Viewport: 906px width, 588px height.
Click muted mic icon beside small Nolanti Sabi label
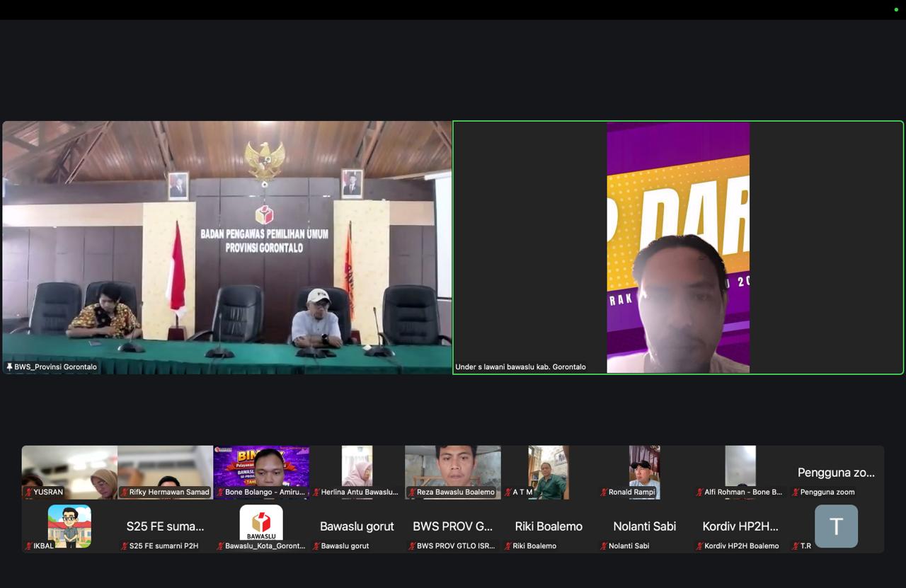(604, 546)
